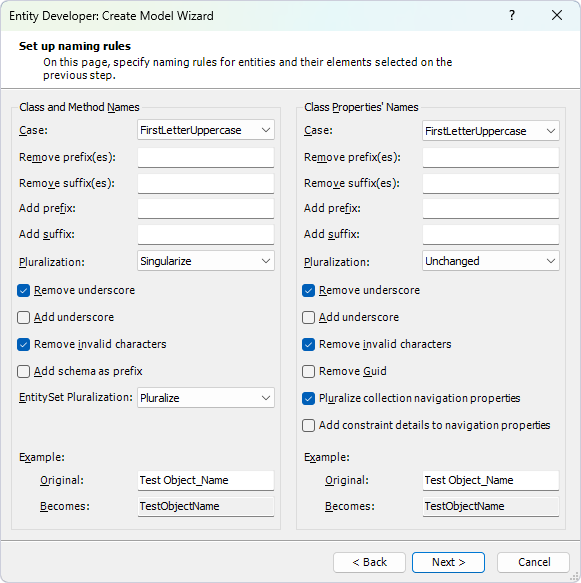This screenshot has height=583, width=581.
Task: Click the "EntitySet Pluralization:" label
Action: (76, 397)
